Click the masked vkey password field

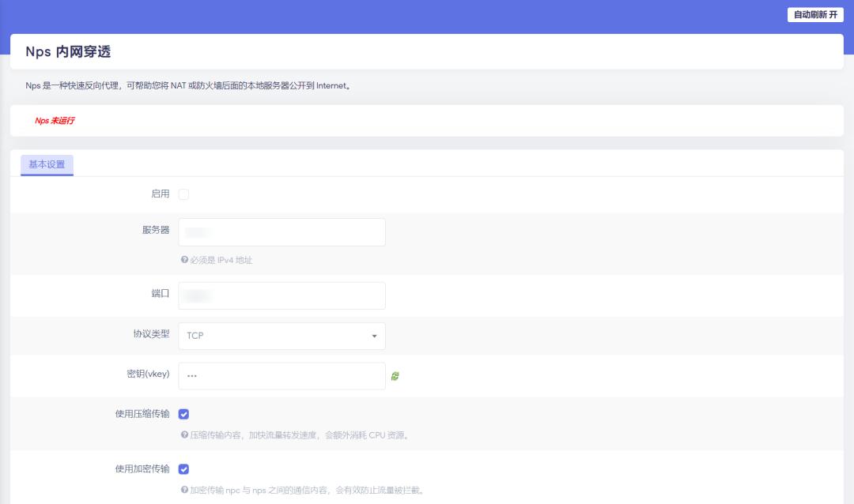[x=281, y=376]
